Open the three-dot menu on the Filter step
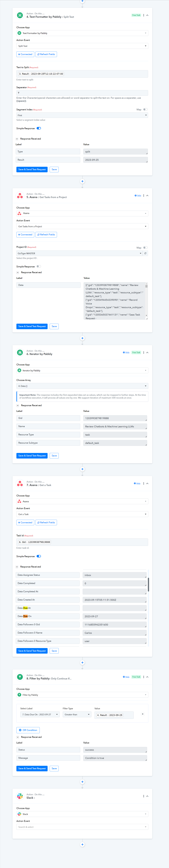 click(x=144, y=677)
